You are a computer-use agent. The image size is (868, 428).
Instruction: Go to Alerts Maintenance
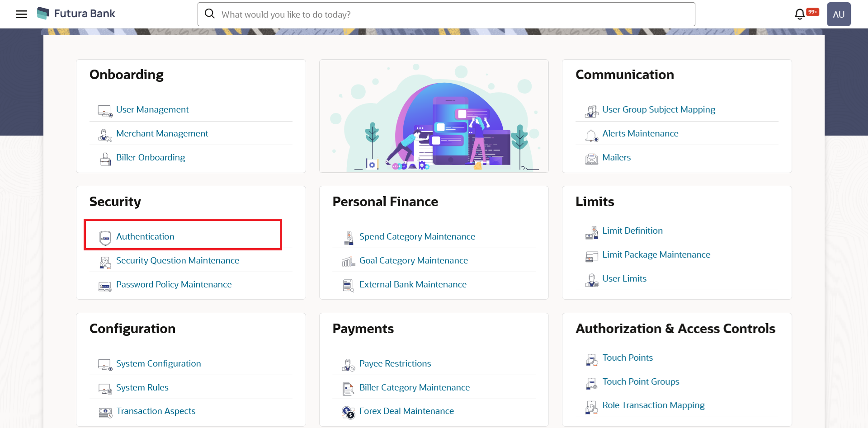tap(640, 133)
